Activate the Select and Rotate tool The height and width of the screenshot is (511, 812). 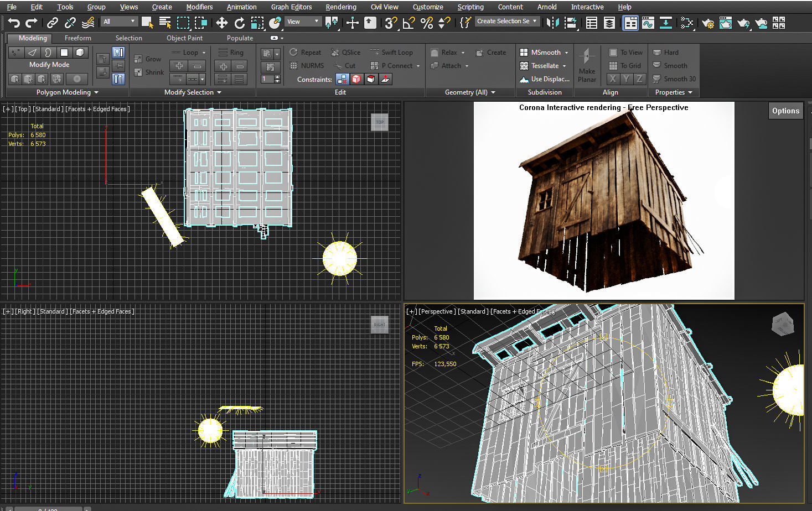coord(240,23)
